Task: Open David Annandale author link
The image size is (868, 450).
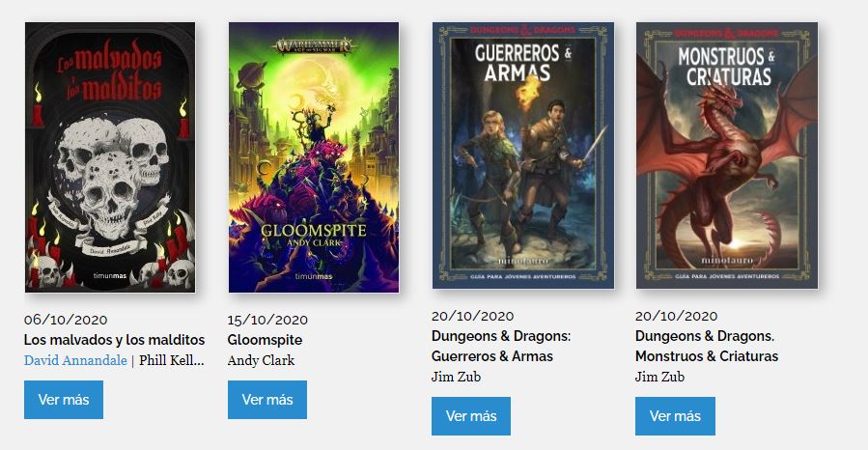Action: coord(76,360)
